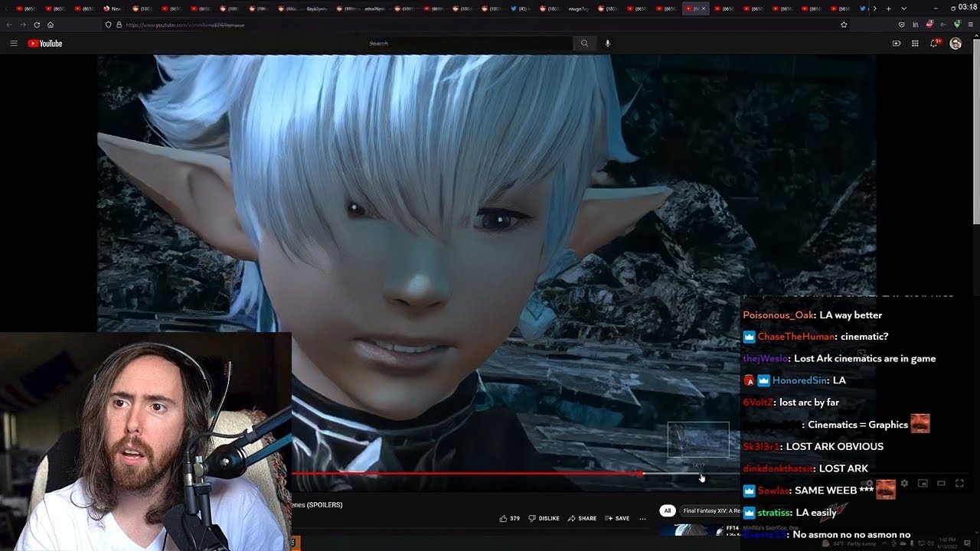Select the 'Final Fantasy XIV: A Re...' chip
This screenshot has width=980, height=551.
(x=711, y=510)
